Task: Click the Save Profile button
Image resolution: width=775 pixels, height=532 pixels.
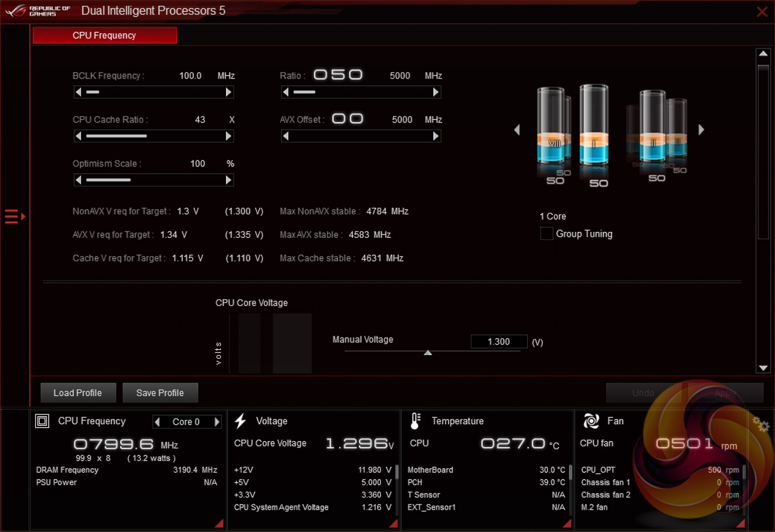Action: click(160, 393)
